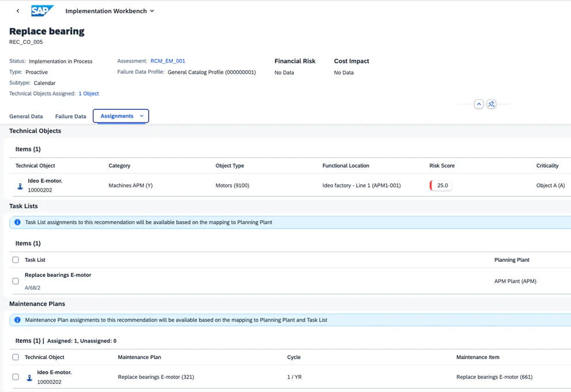571x392 pixels.
Task: Open Ideo E-motor. in Technical Objects table
Action: pyautogui.click(x=45, y=181)
